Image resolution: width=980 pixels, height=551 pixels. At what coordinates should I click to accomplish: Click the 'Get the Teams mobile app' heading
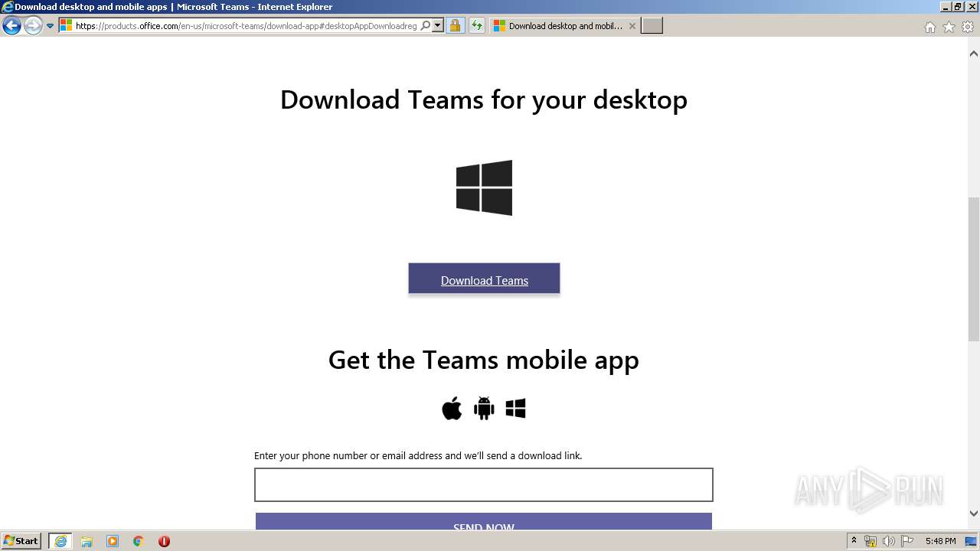[484, 360]
